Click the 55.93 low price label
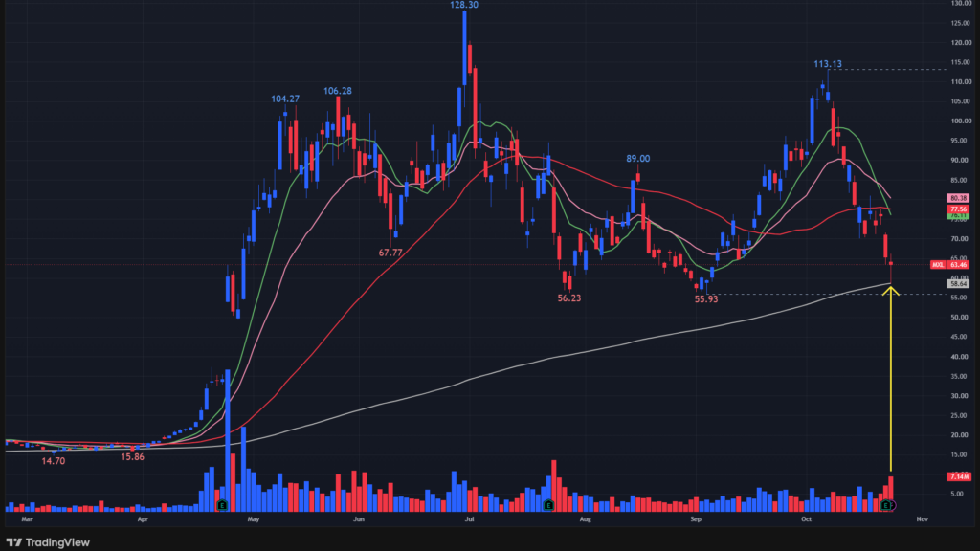 706,298
